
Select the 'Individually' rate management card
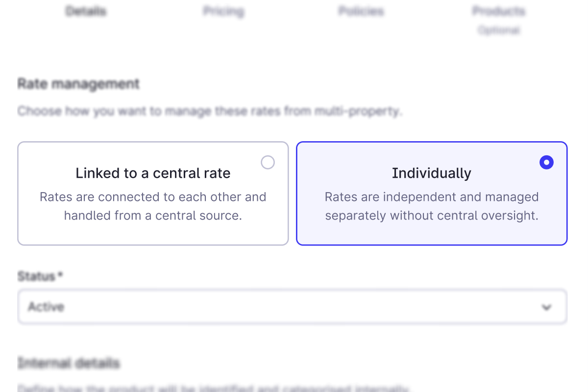pyautogui.click(x=431, y=194)
